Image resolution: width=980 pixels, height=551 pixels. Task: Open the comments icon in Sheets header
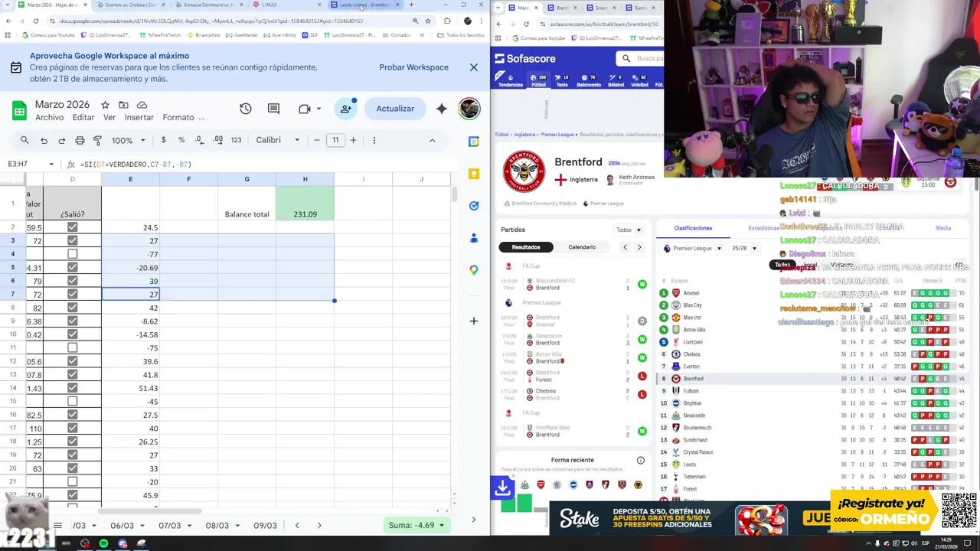pos(273,109)
